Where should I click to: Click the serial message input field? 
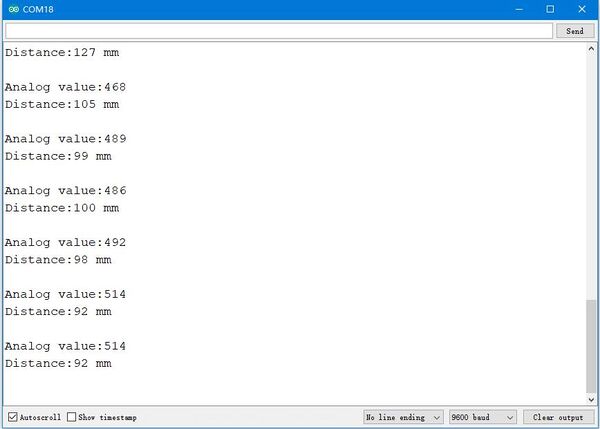(279, 31)
